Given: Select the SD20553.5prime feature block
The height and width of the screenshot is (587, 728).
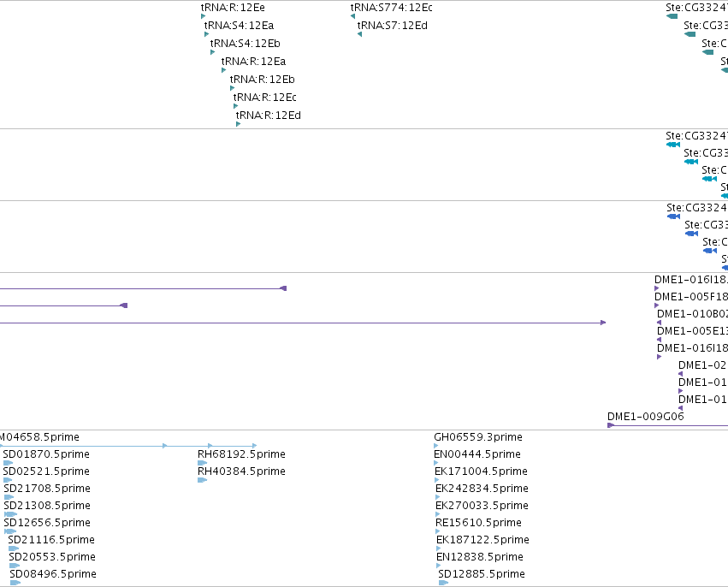Looking at the screenshot, I should [15, 566].
